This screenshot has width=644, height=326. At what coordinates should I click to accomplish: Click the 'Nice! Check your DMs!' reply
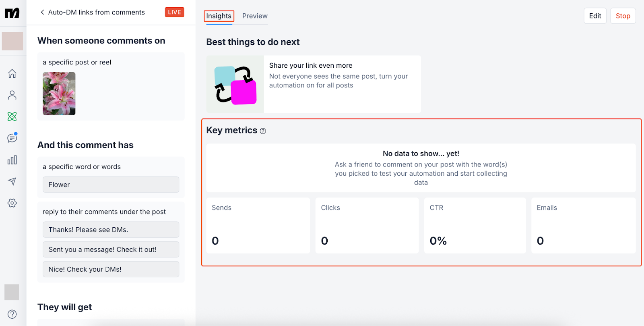111,269
